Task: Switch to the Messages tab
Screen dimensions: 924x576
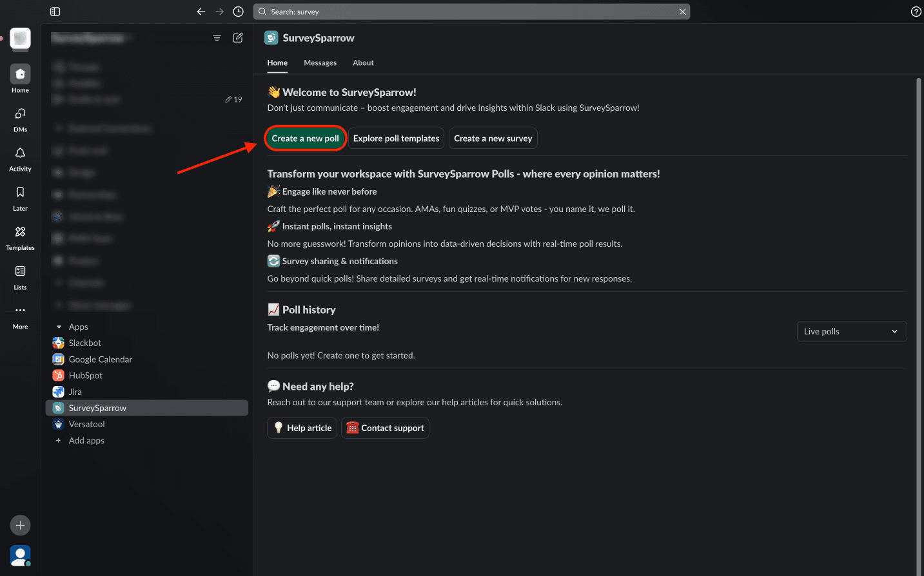Action: coord(320,63)
